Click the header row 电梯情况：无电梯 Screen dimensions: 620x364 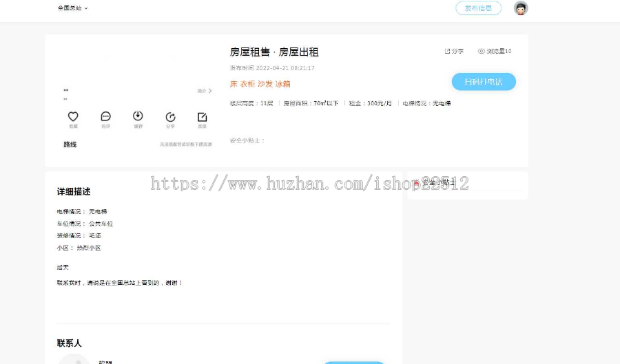tap(426, 103)
